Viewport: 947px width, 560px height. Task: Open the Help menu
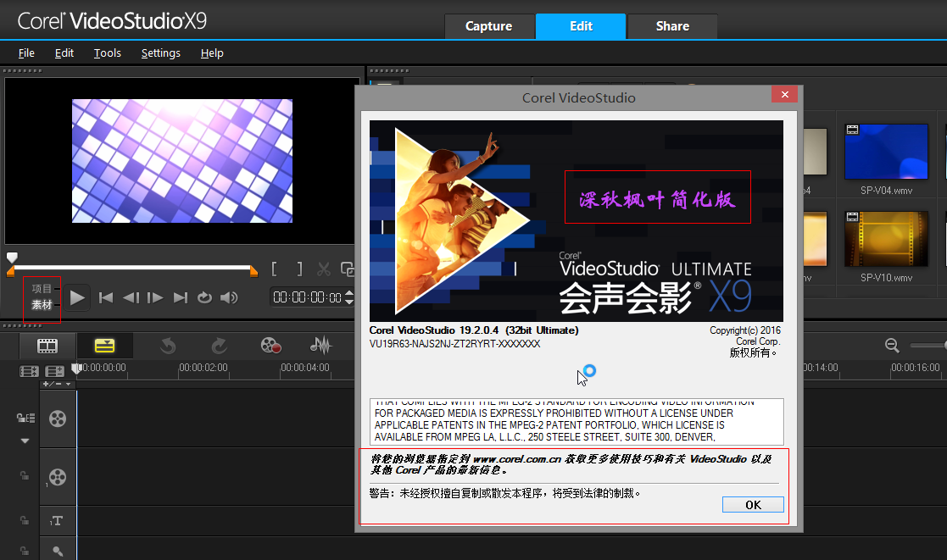click(x=212, y=53)
